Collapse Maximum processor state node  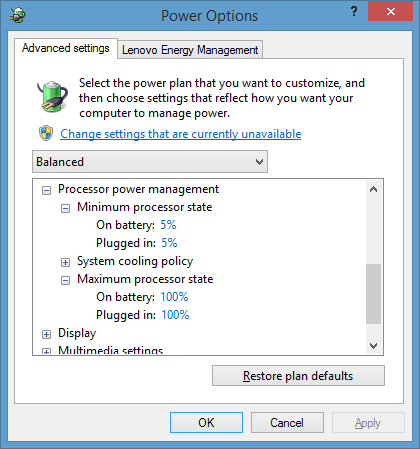click(65, 281)
